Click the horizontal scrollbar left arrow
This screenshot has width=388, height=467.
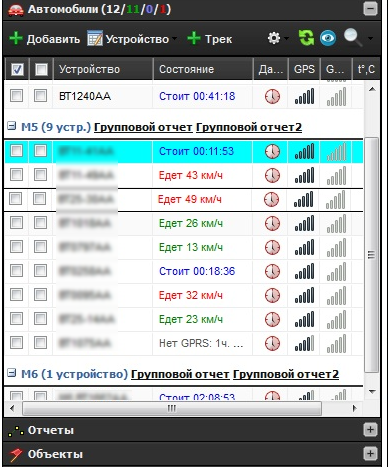(x=12, y=408)
